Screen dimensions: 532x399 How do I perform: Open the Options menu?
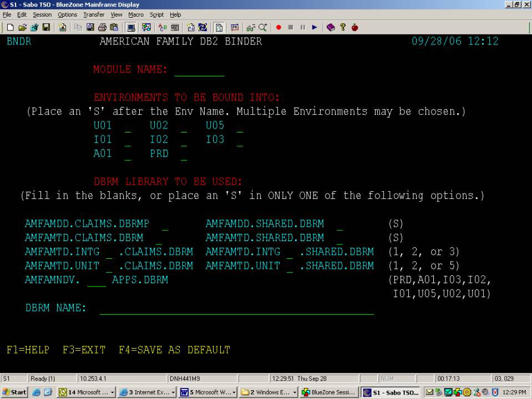click(x=67, y=14)
